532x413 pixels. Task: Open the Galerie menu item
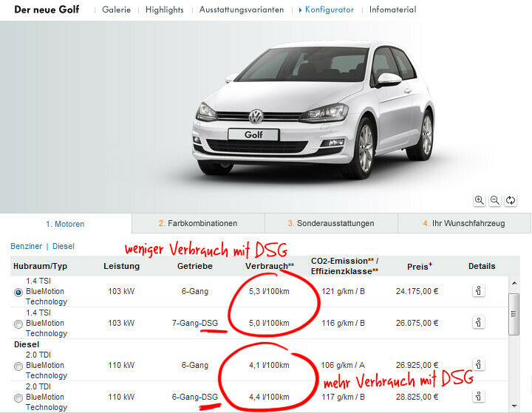117,10
